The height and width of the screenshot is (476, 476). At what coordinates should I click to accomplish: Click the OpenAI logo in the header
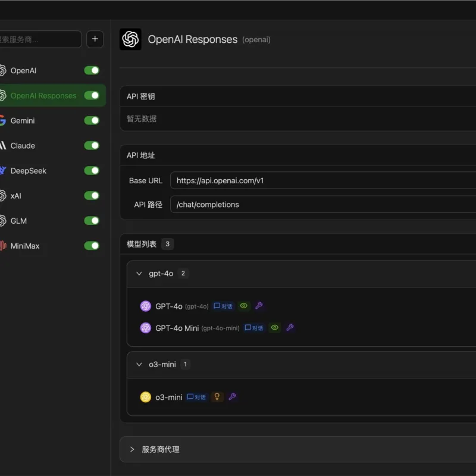pos(130,39)
